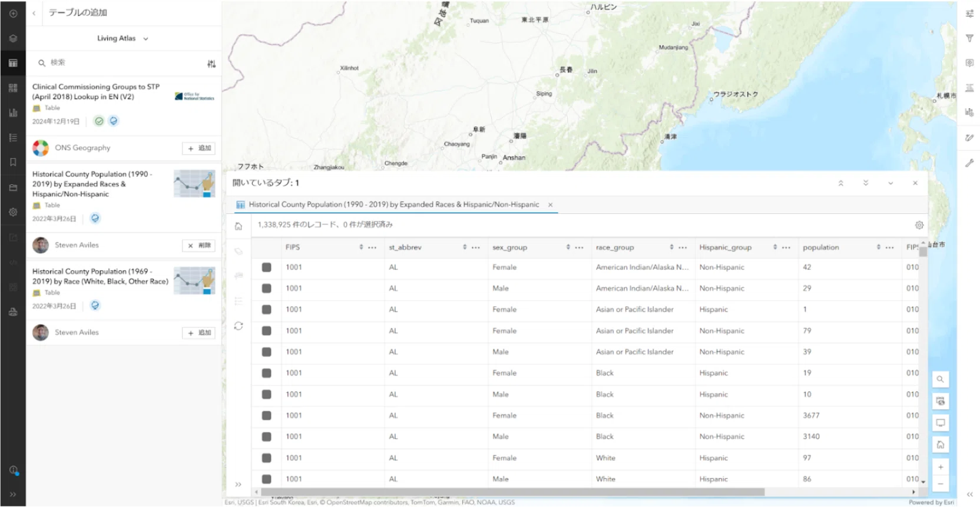This screenshot has height=507, width=980.
Task: Zoom in on the map
Action: click(941, 467)
